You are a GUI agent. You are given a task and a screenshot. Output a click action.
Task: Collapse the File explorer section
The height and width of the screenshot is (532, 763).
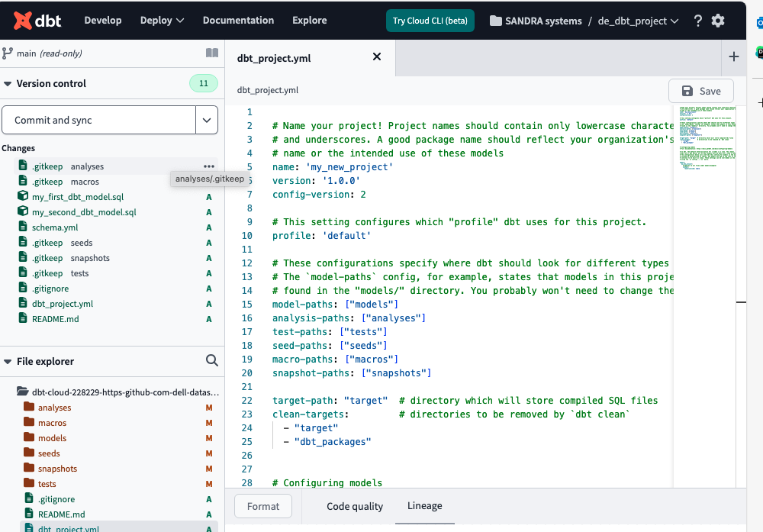[x=8, y=362]
